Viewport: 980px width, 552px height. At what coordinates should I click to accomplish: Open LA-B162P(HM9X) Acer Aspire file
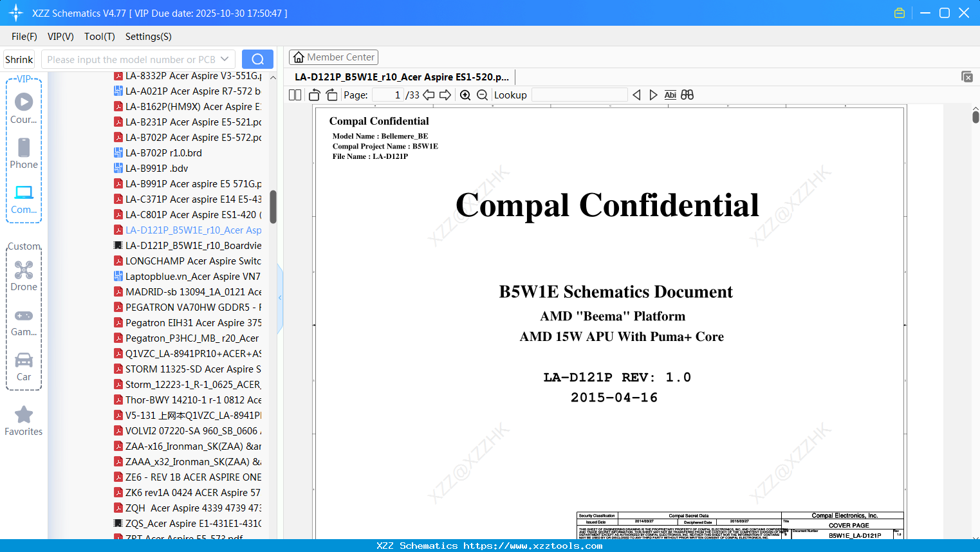[193, 107]
